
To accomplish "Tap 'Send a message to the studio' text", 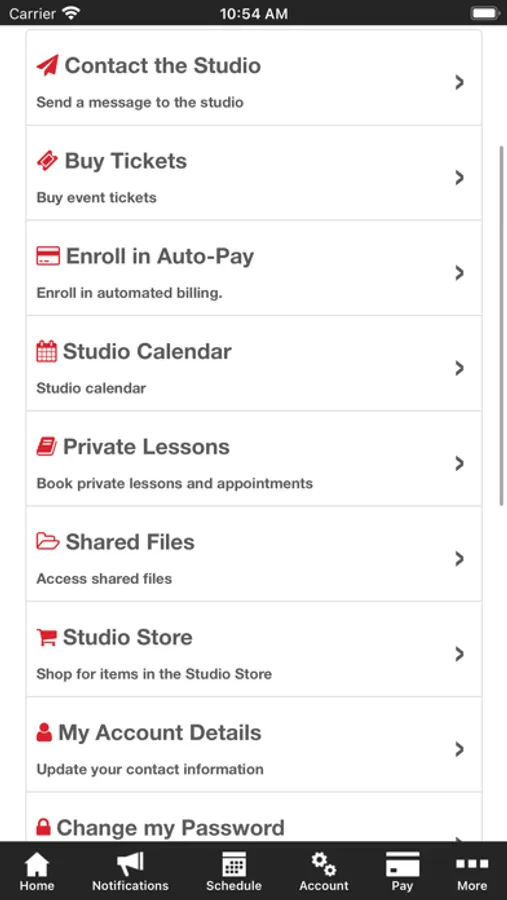I will pos(140,103).
